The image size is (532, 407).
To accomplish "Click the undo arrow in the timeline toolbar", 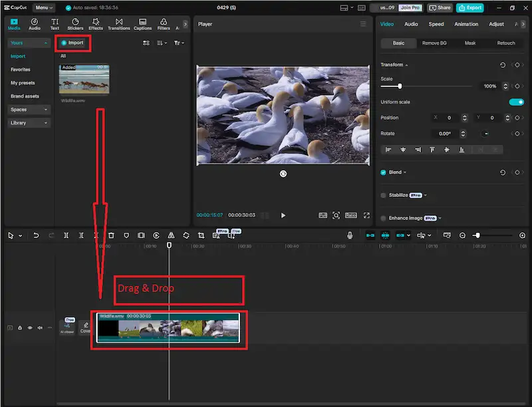I will tap(36, 235).
